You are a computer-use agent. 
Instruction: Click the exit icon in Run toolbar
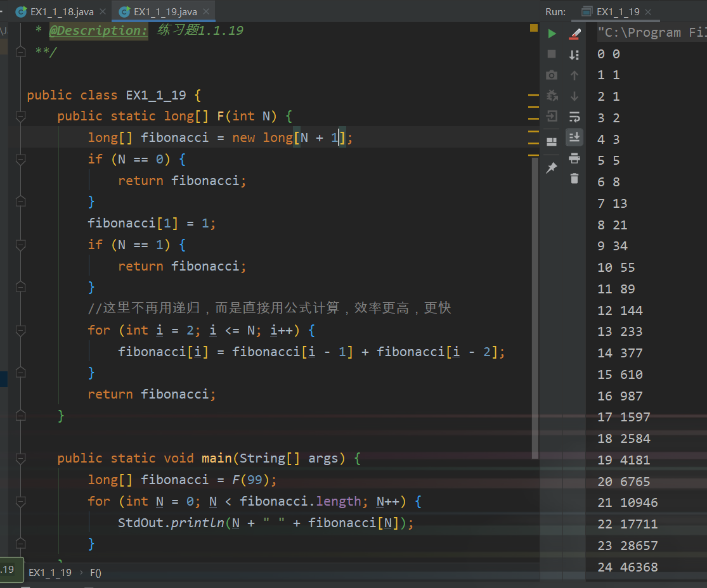(552, 117)
